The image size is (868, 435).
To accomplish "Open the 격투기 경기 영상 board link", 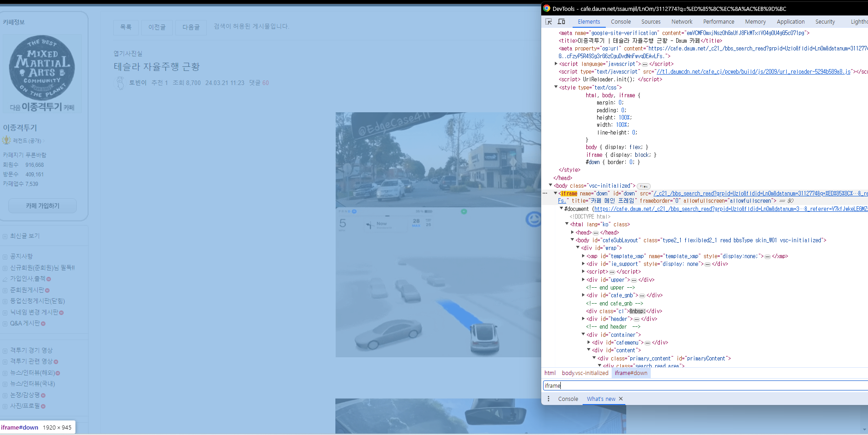I will (31, 350).
